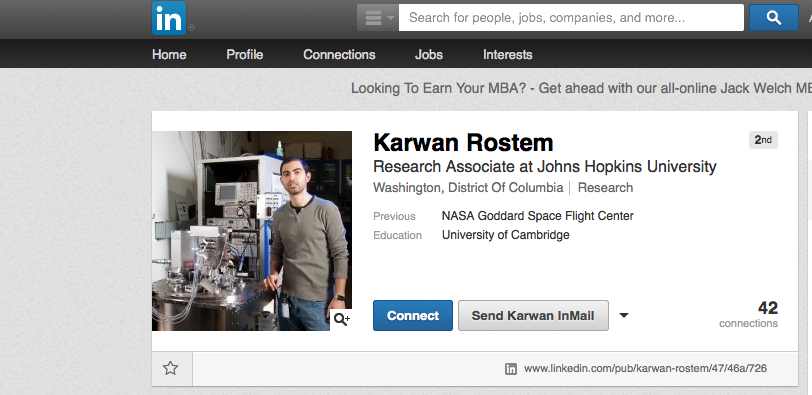
Task: Click the star save-profile icon
Action: click(x=171, y=369)
